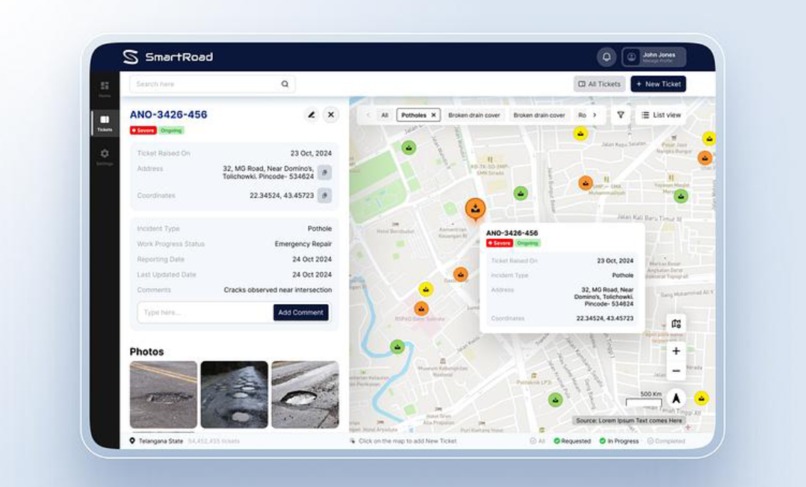
Task: Focus the Search here field
Action: pyautogui.click(x=212, y=84)
